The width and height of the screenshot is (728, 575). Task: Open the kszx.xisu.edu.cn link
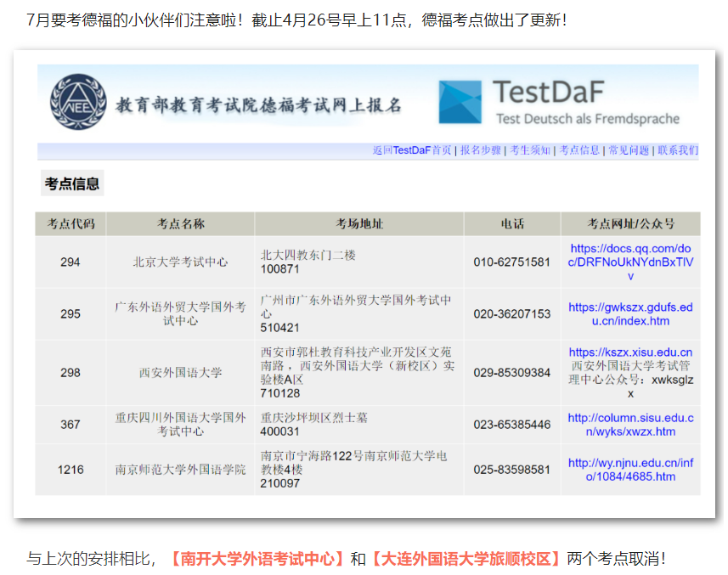[630, 352]
